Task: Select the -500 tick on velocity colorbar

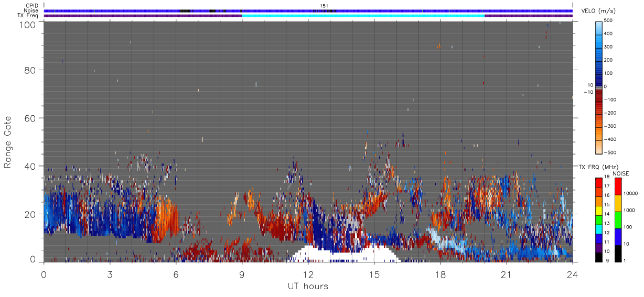Action: pos(610,152)
